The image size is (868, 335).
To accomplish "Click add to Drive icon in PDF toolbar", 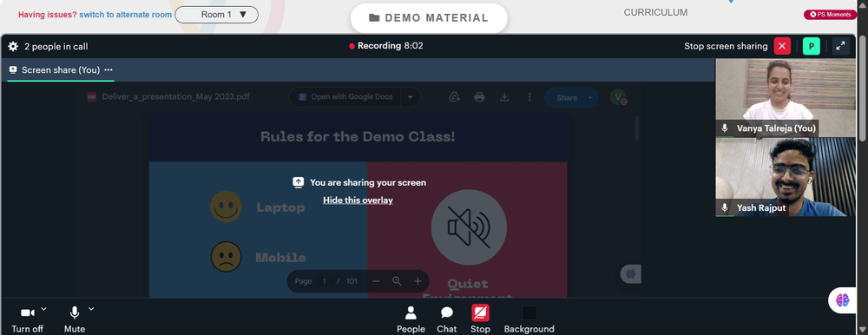I will click(x=455, y=97).
